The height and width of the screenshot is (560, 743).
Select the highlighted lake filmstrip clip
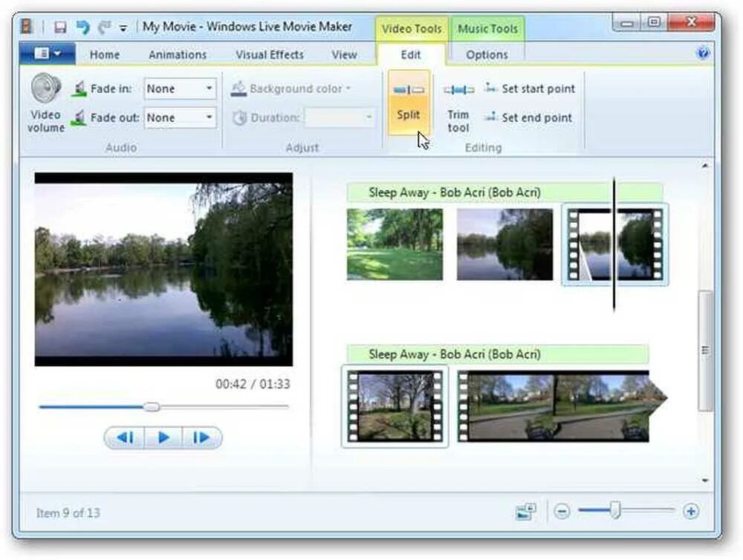point(614,244)
